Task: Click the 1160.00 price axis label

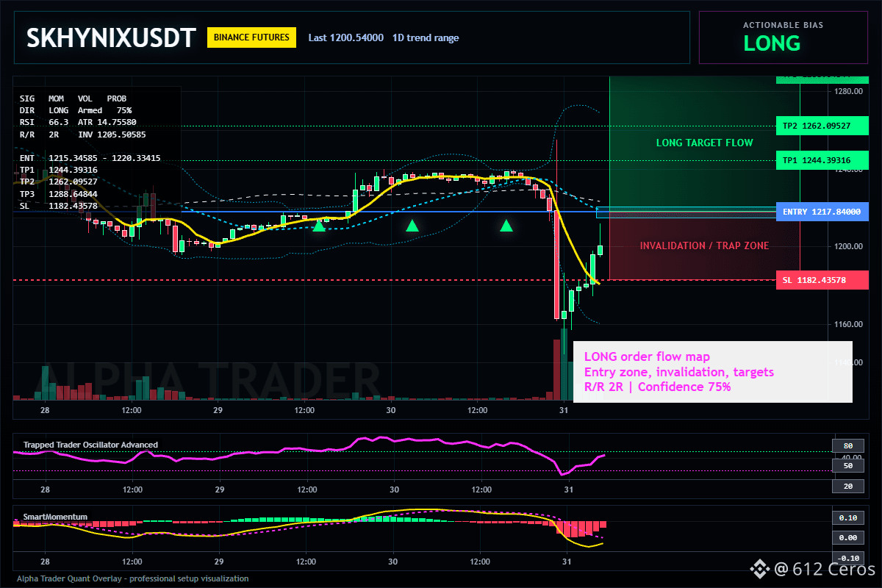Action: coord(848,324)
